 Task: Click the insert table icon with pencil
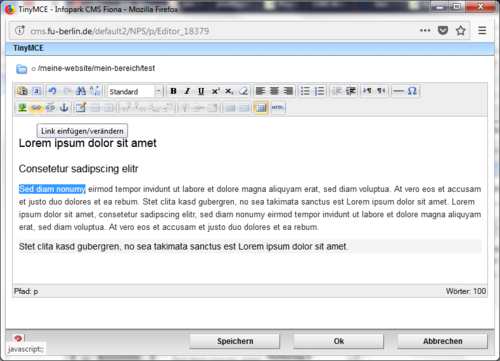(x=81, y=108)
